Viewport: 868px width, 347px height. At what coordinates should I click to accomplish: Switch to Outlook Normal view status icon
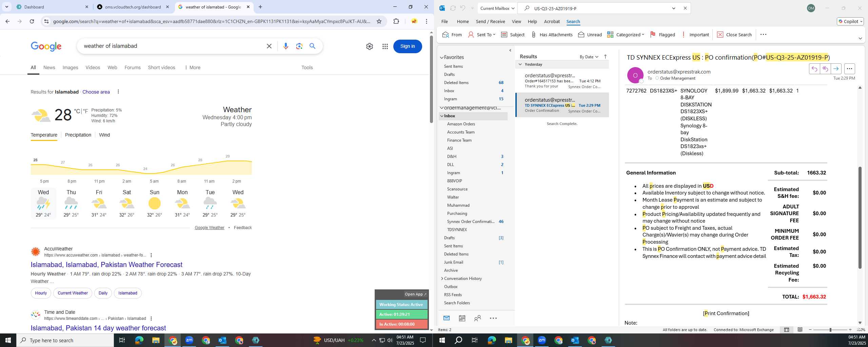click(x=787, y=330)
